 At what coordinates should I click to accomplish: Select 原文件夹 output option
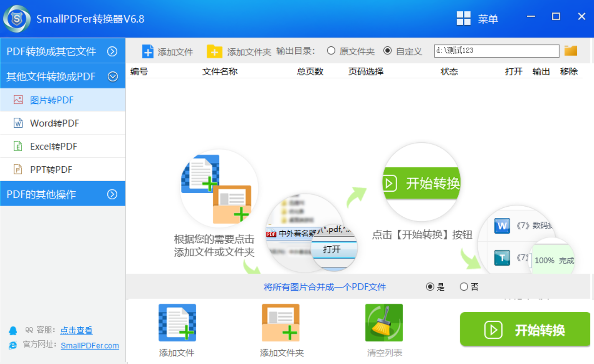[331, 51]
